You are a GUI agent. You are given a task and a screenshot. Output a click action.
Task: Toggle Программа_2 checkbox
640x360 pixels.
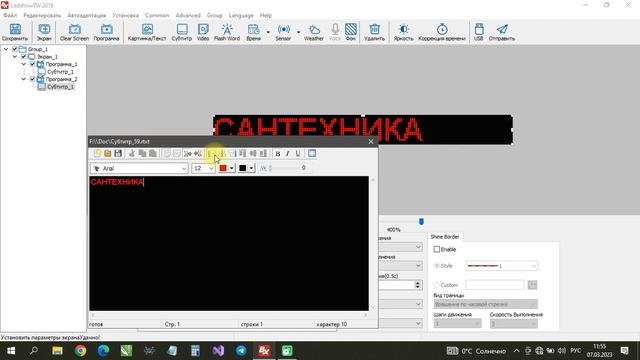tap(33, 79)
